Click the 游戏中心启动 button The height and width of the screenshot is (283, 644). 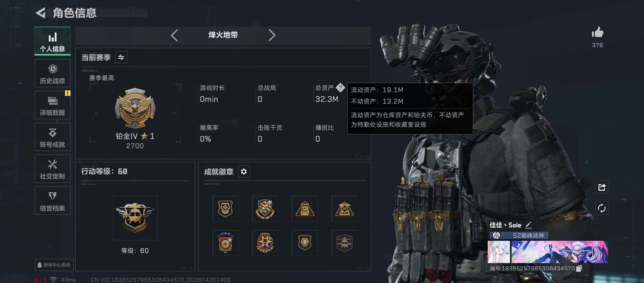click(54, 265)
